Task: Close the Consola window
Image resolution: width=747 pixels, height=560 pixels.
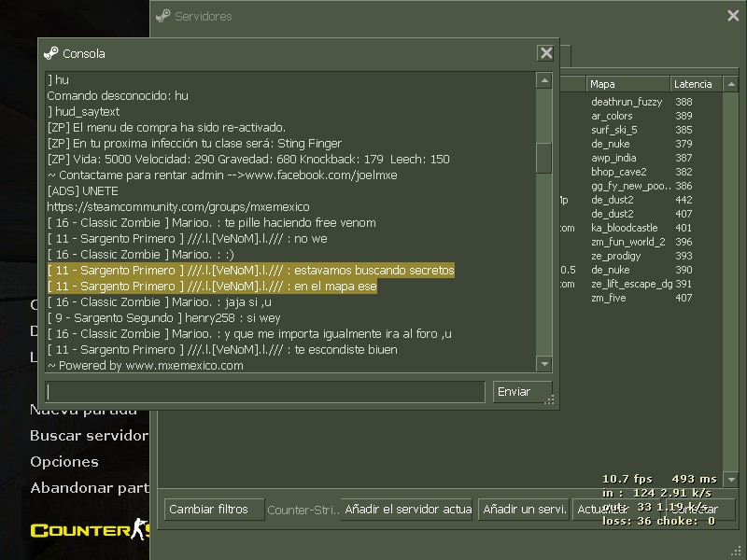Action: (x=546, y=53)
